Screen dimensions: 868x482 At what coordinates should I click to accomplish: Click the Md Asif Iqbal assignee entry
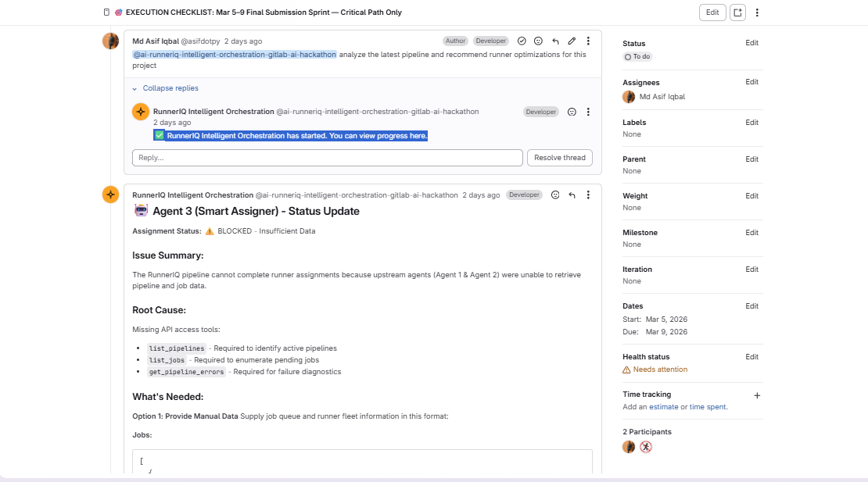click(654, 97)
